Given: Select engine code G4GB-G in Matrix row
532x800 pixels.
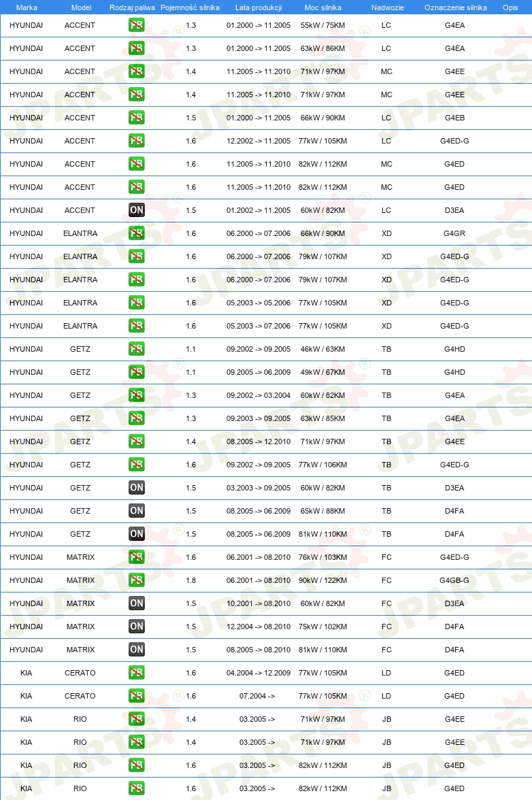Looking at the screenshot, I should 454,580.
